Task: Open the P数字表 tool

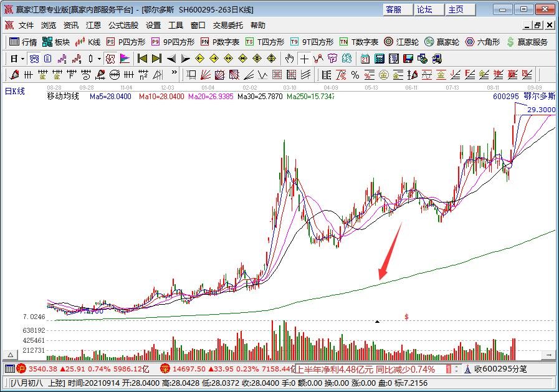Action: [x=220, y=42]
